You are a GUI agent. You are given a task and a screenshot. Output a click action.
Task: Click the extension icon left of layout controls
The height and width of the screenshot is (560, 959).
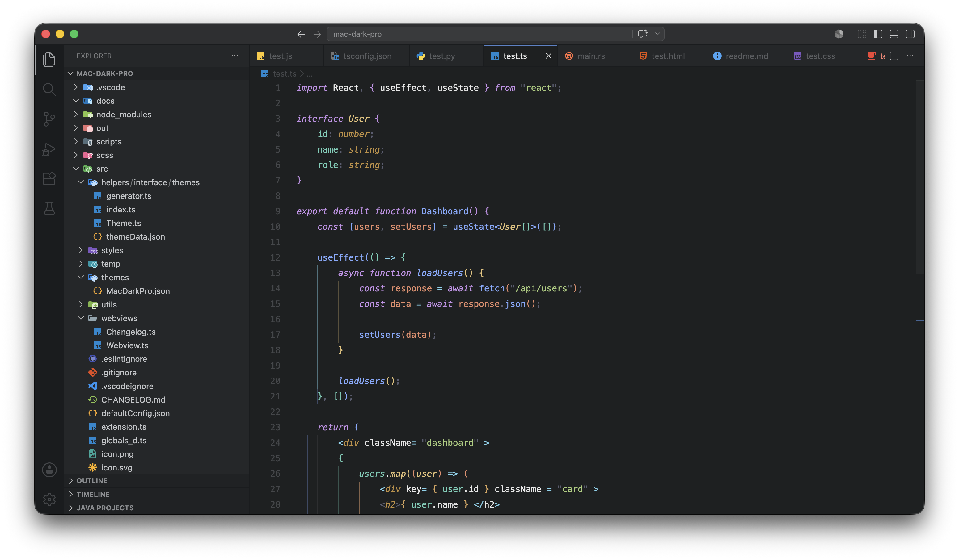point(839,34)
